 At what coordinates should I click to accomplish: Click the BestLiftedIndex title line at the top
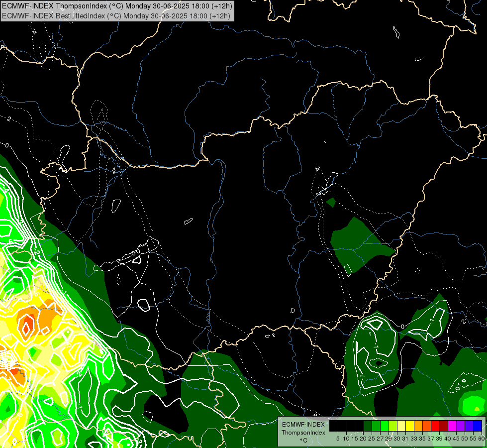116,15
